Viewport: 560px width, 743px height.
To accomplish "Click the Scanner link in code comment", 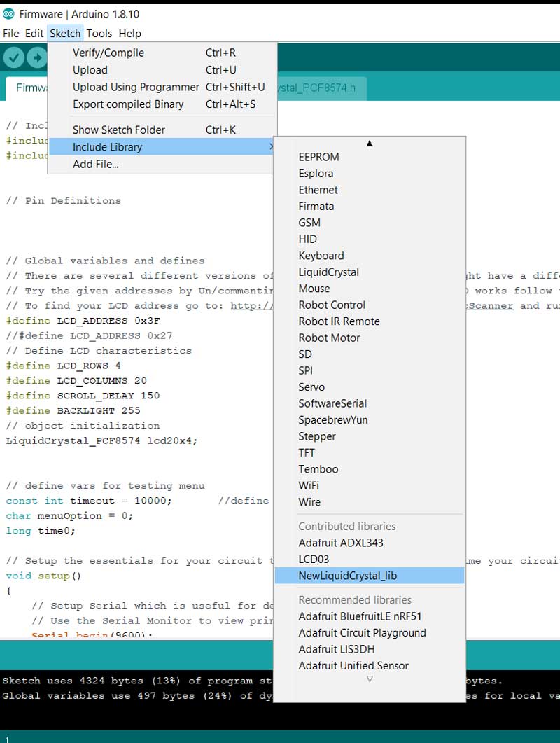I will pyautogui.click(x=490, y=306).
